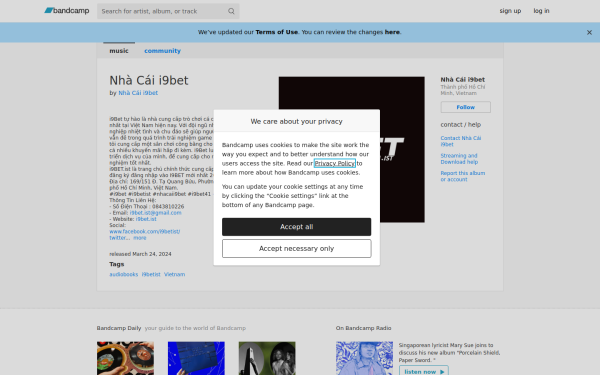Image resolution: width=600 pixels, height=375 pixels.
Task: Open the twitter... link in description
Action: 119,238
